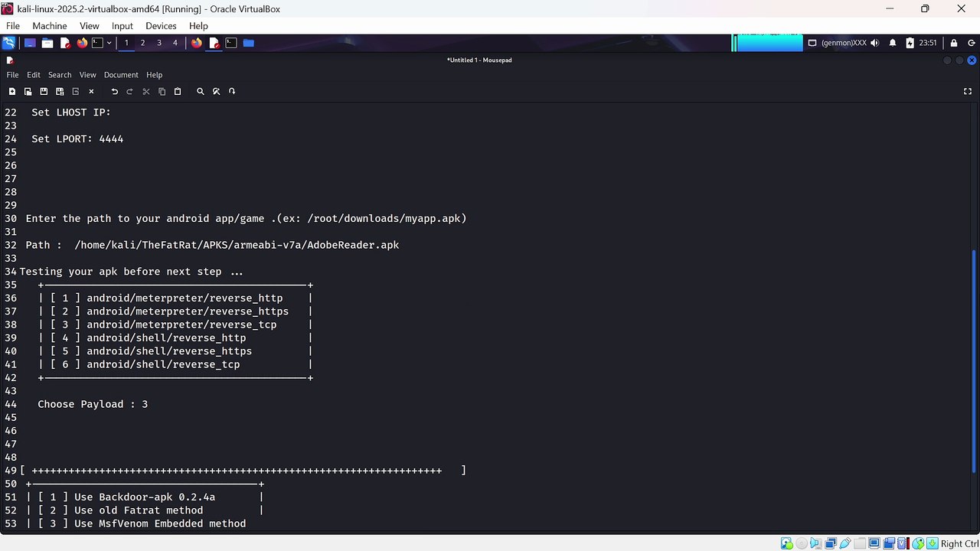The width and height of the screenshot is (980, 551).
Task: Click the battery power manager icon
Action: click(x=910, y=43)
